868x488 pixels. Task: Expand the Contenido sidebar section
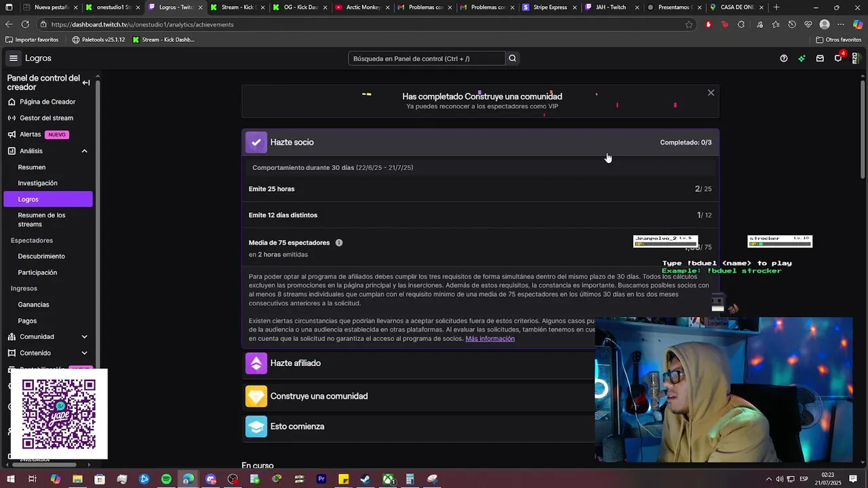click(85, 353)
